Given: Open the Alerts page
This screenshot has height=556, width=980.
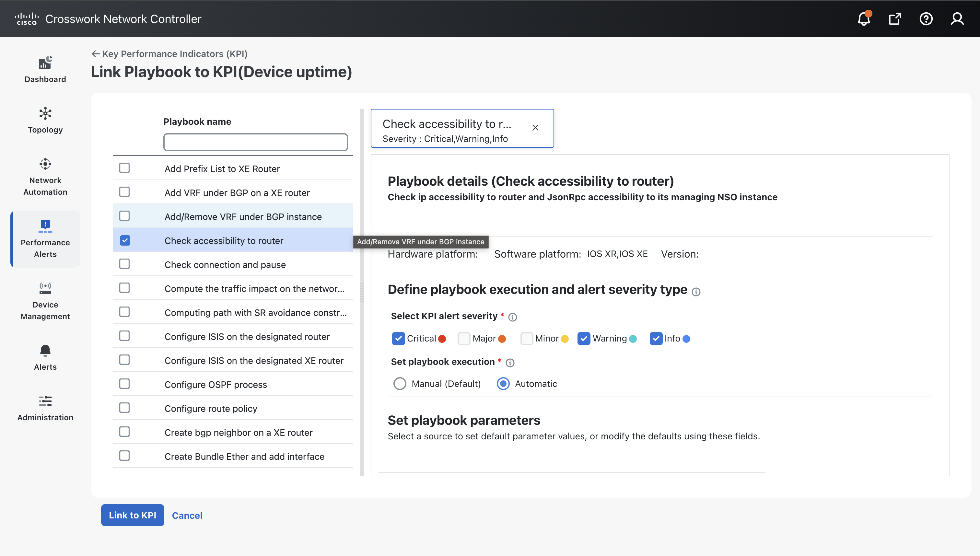Looking at the screenshot, I should click(x=45, y=357).
